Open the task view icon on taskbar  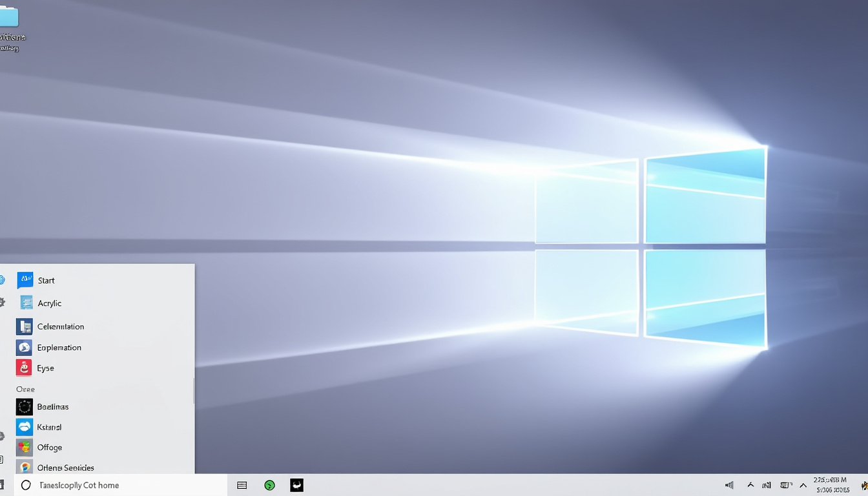point(242,485)
